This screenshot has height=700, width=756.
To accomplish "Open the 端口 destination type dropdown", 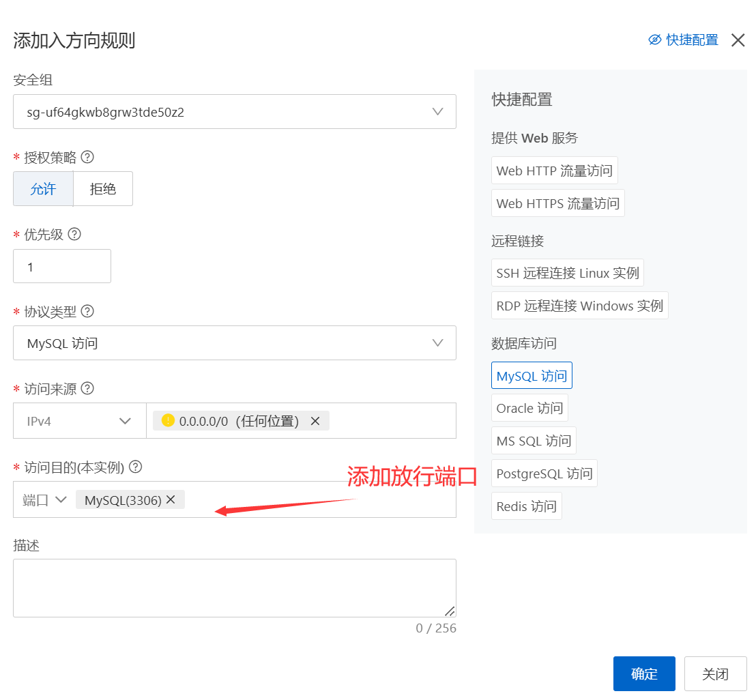I will [44, 499].
